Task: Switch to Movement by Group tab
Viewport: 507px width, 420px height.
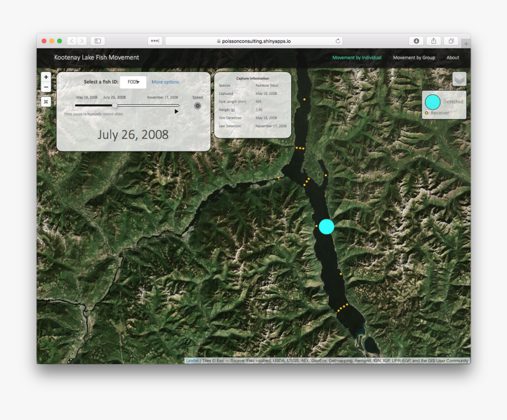Action: point(414,58)
